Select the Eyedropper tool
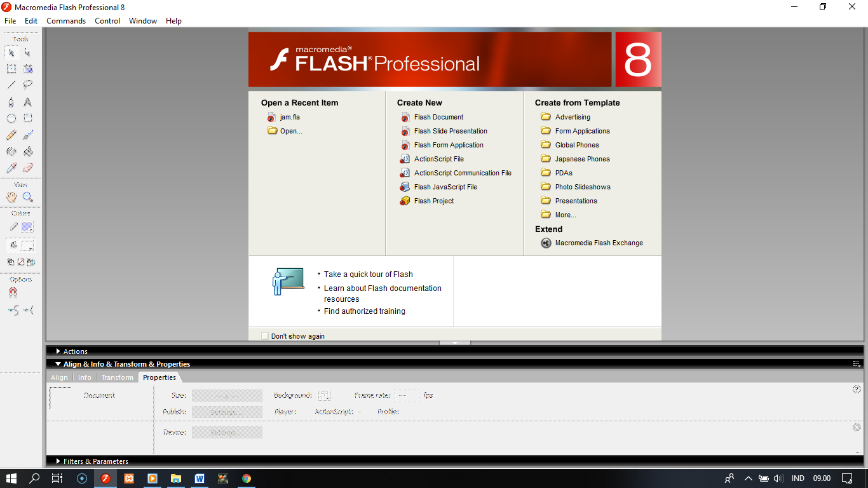Viewport: 868px width, 488px height. [x=11, y=168]
